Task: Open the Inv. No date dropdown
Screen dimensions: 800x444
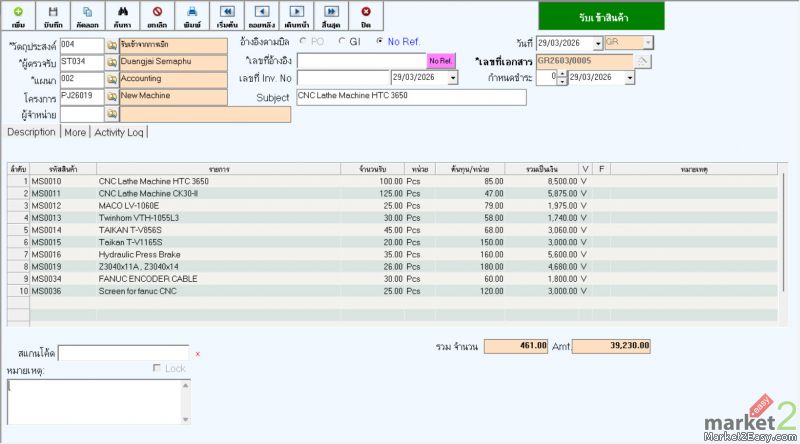Action: pos(453,78)
